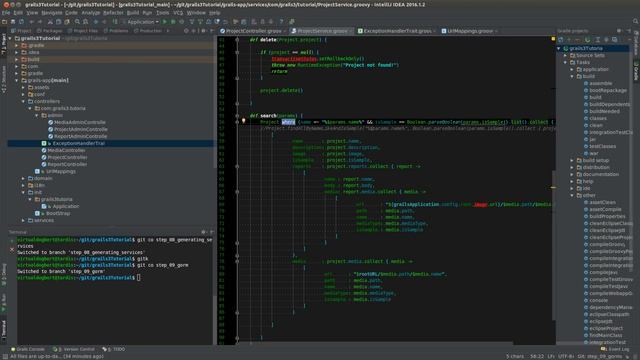This screenshot has width=640, height=360.
Task: Collapse the Tasks node in Gradle projects
Action: click(565, 62)
